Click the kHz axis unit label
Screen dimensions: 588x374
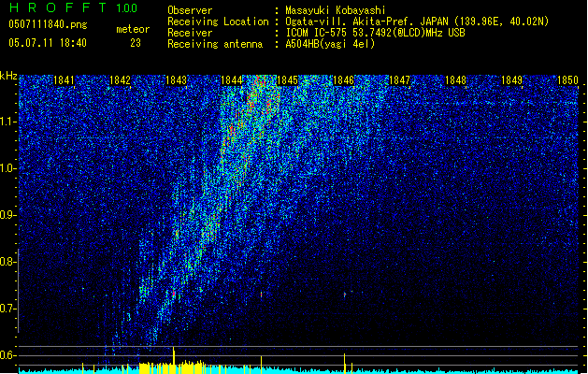tap(8, 76)
